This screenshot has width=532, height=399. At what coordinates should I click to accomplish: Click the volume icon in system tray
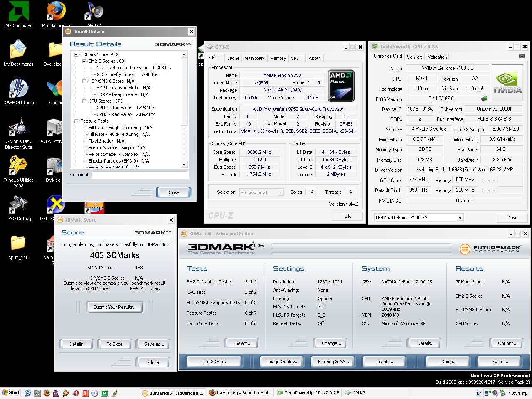[496, 393]
